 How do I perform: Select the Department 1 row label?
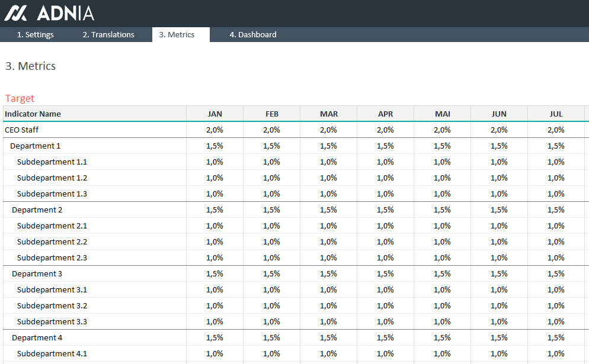[x=35, y=146]
